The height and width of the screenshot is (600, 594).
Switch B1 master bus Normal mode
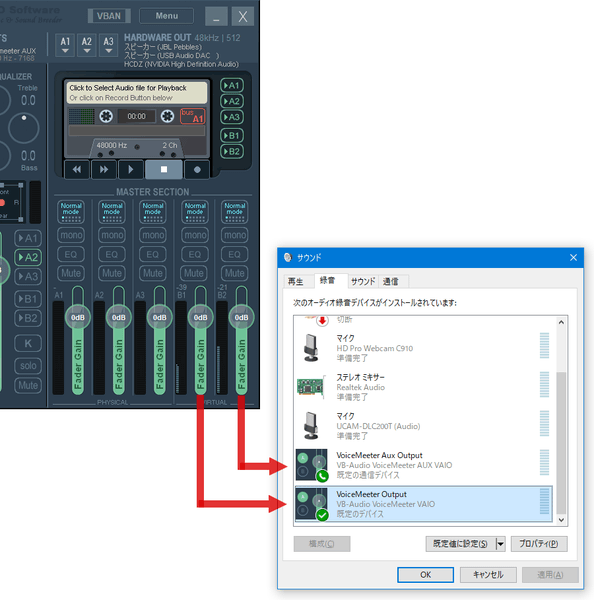[x=195, y=212]
